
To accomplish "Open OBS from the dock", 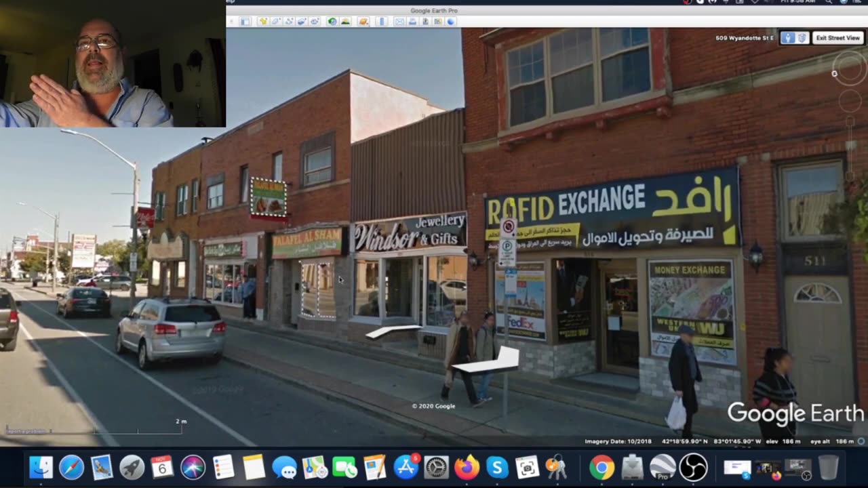I will pyautogui.click(x=693, y=468).
